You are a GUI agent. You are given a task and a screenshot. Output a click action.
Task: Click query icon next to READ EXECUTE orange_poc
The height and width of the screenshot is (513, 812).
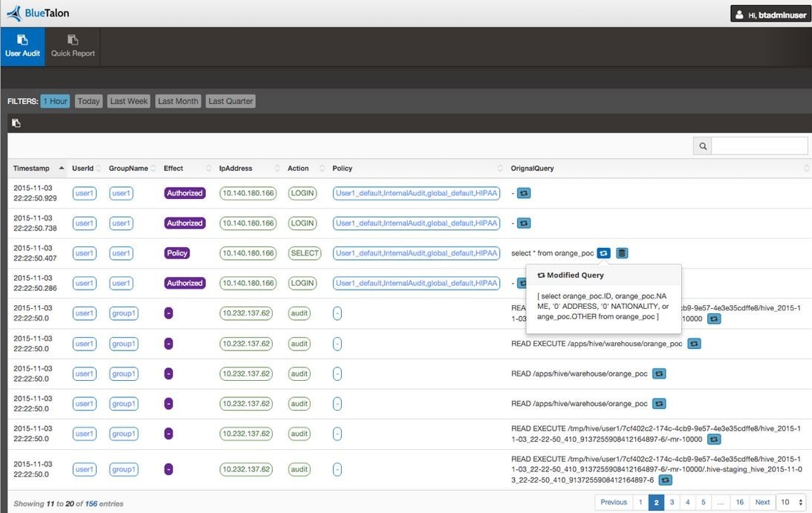click(693, 344)
